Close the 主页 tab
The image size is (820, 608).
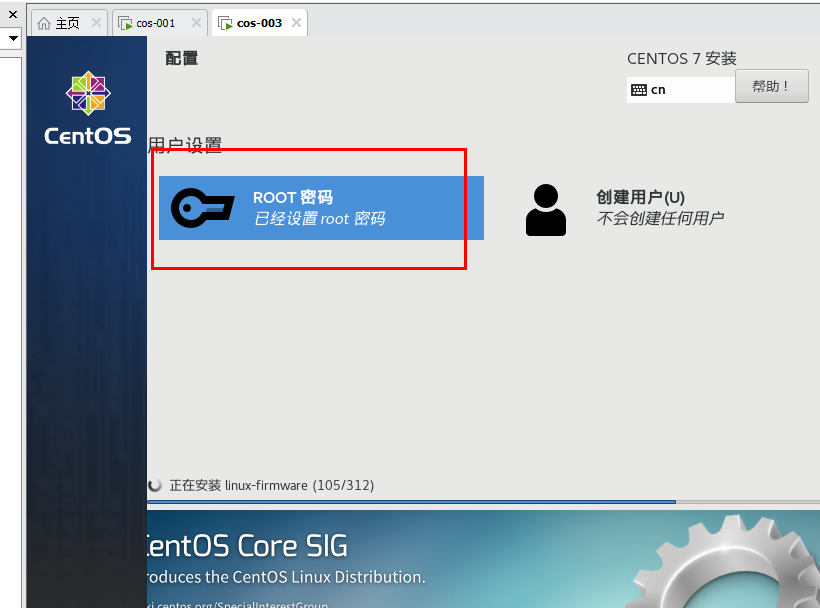click(96, 22)
